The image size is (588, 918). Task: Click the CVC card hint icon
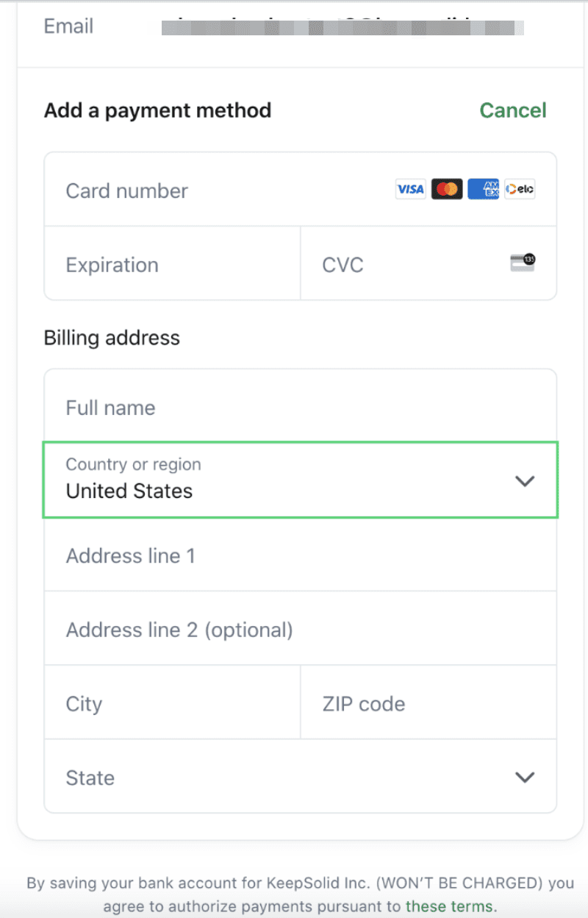click(523, 263)
